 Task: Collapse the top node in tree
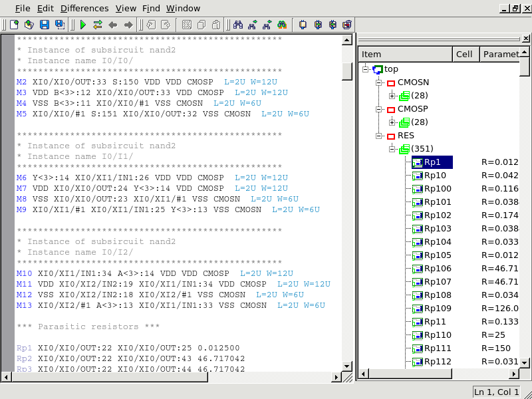pos(366,69)
